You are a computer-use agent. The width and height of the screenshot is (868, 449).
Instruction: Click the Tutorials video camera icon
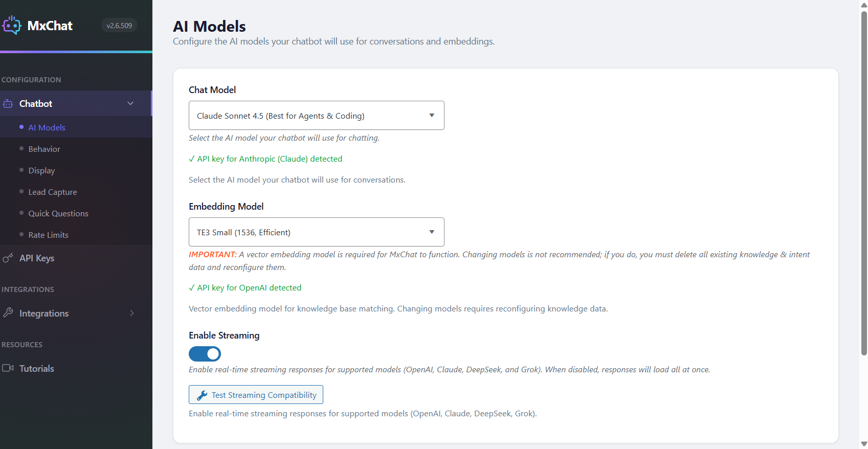click(x=8, y=368)
